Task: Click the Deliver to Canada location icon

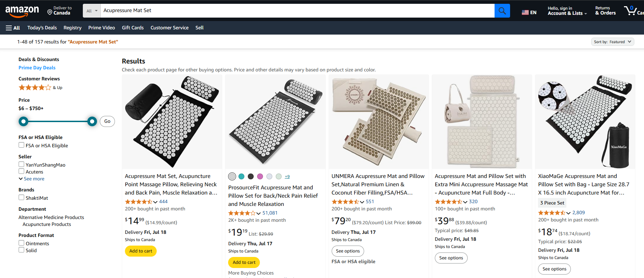Action: pos(50,12)
